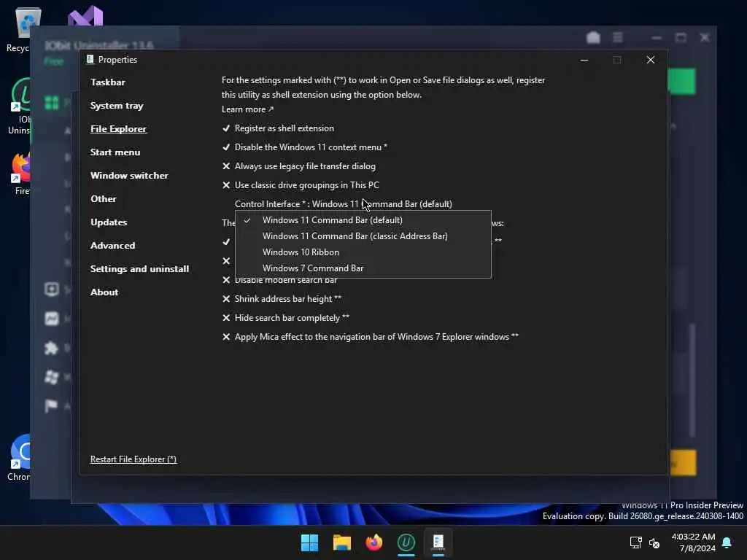
Task: Open Visual Studio desktop icon
Action: pos(85,17)
